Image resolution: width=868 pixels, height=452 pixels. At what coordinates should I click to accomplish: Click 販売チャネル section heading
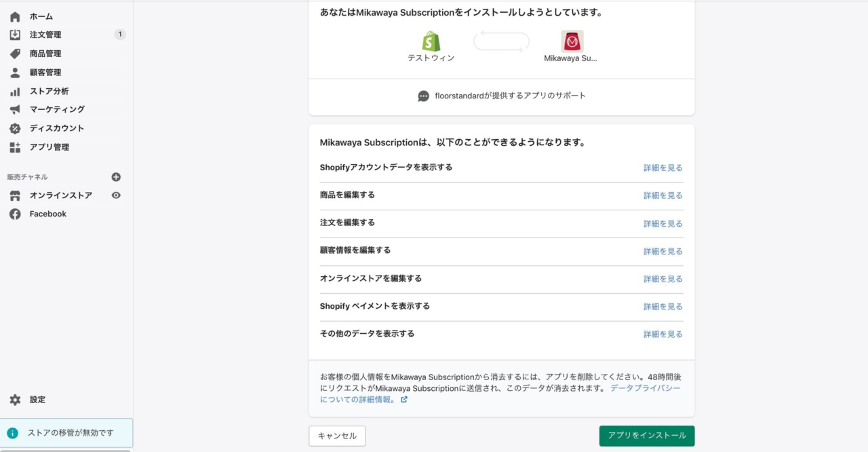click(28, 177)
